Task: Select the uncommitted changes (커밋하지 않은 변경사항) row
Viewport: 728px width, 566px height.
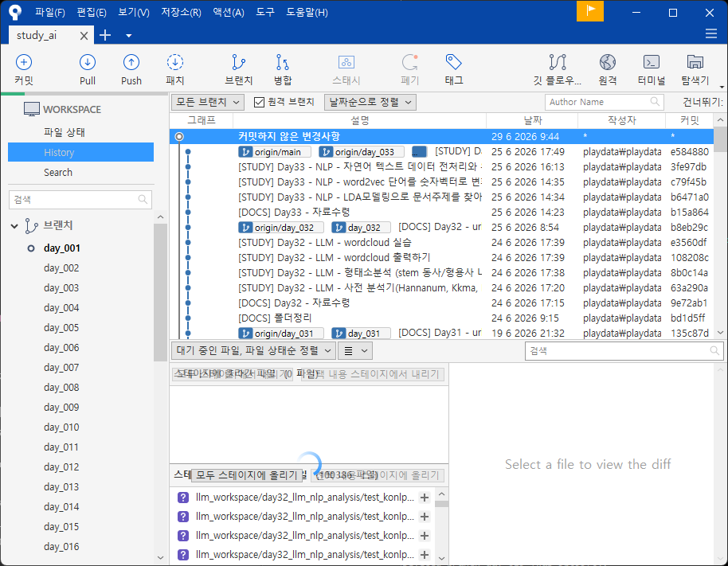Action: click(441, 136)
